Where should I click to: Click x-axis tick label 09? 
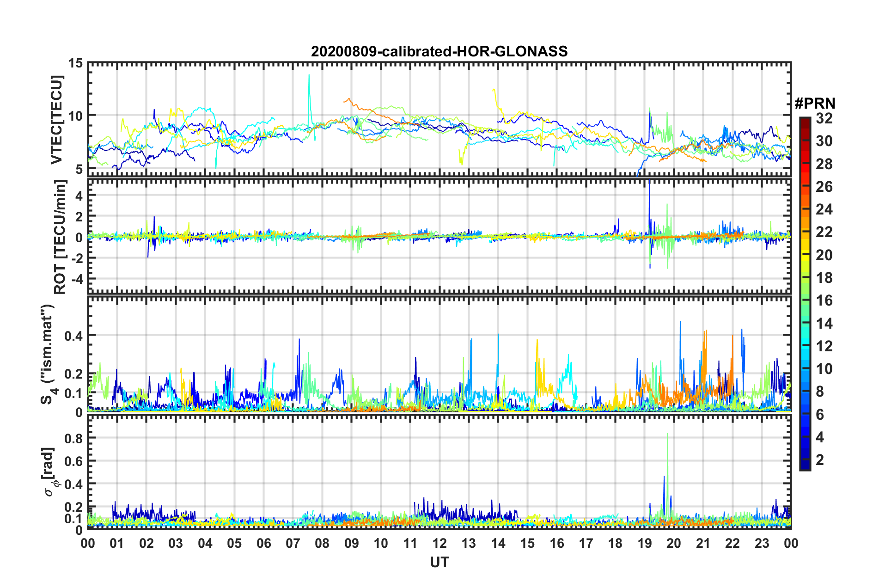pos(352,543)
